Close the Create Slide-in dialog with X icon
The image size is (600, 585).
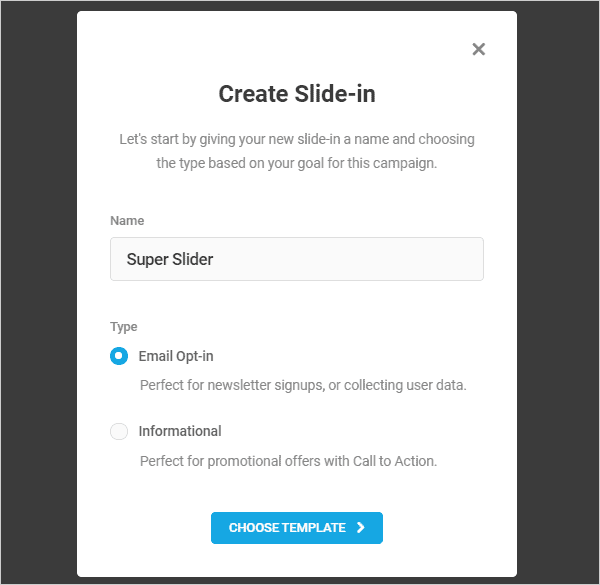pos(478,49)
